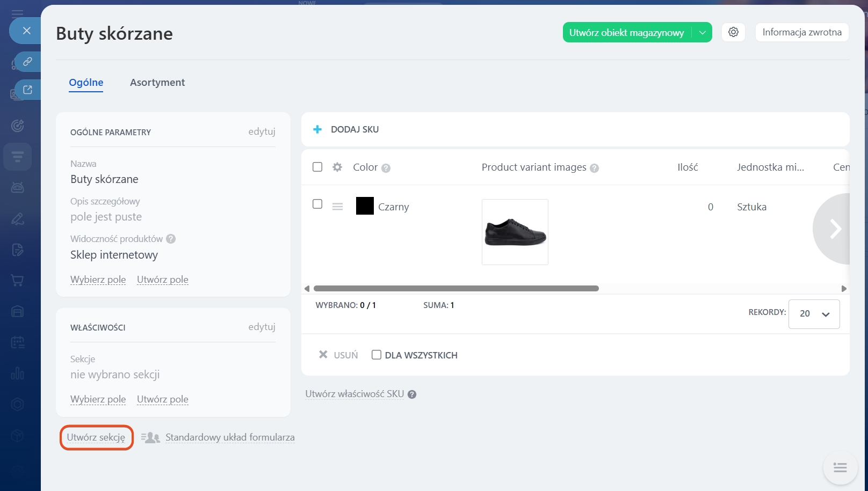
Task: Enable the Dla wszystkich checkbox
Action: pos(377,355)
